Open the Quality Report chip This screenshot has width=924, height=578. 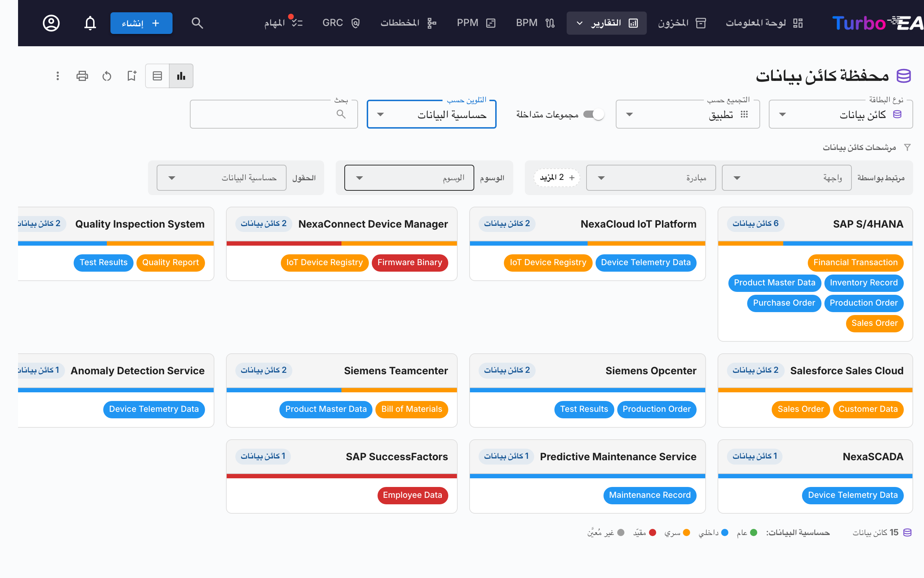171,263
